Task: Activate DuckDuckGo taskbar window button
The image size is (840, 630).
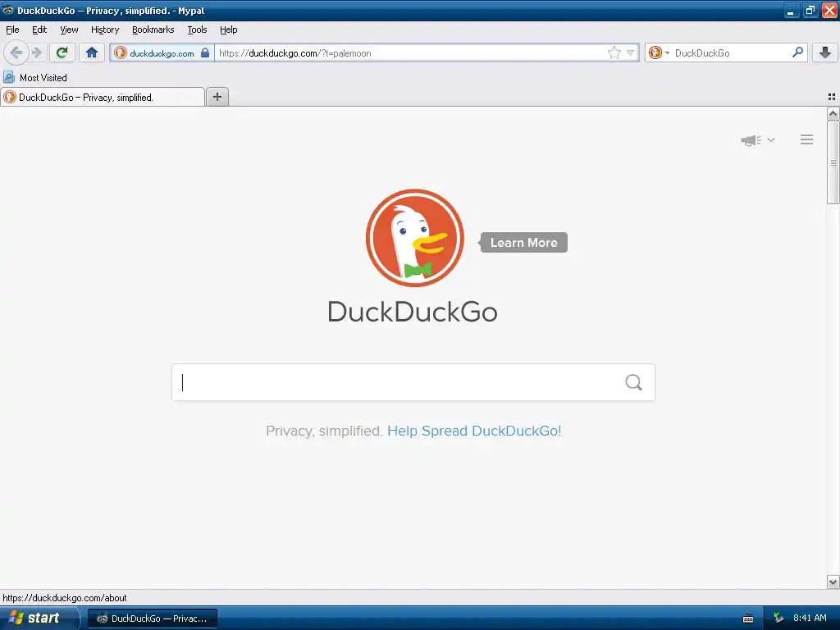Action: coord(153,619)
